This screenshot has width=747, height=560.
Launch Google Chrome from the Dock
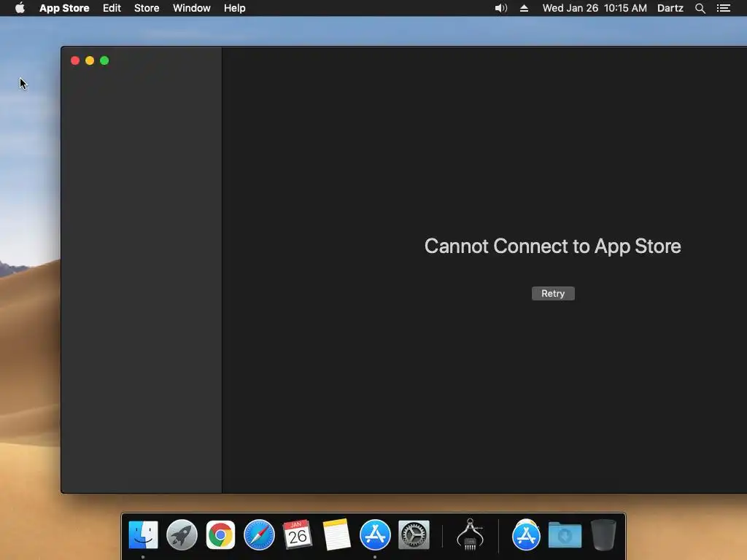tap(220, 534)
